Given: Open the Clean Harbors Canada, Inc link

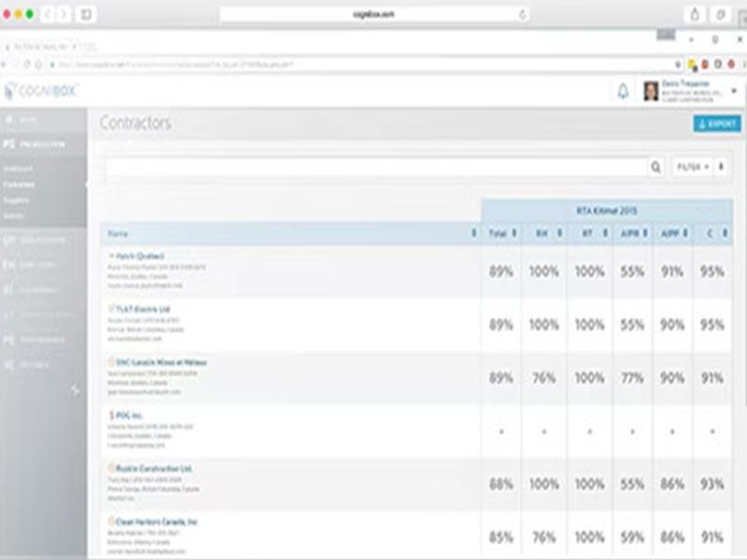Looking at the screenshot, I should point(156,522).
